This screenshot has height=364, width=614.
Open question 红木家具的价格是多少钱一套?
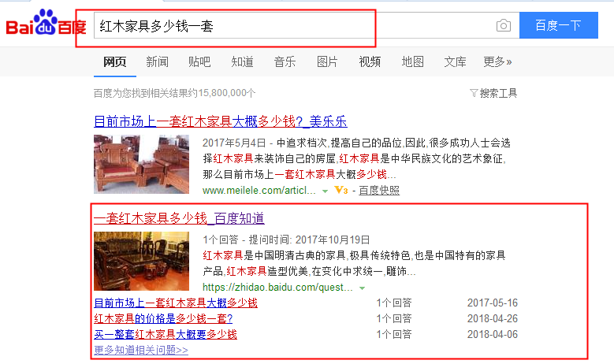(163, 318)
